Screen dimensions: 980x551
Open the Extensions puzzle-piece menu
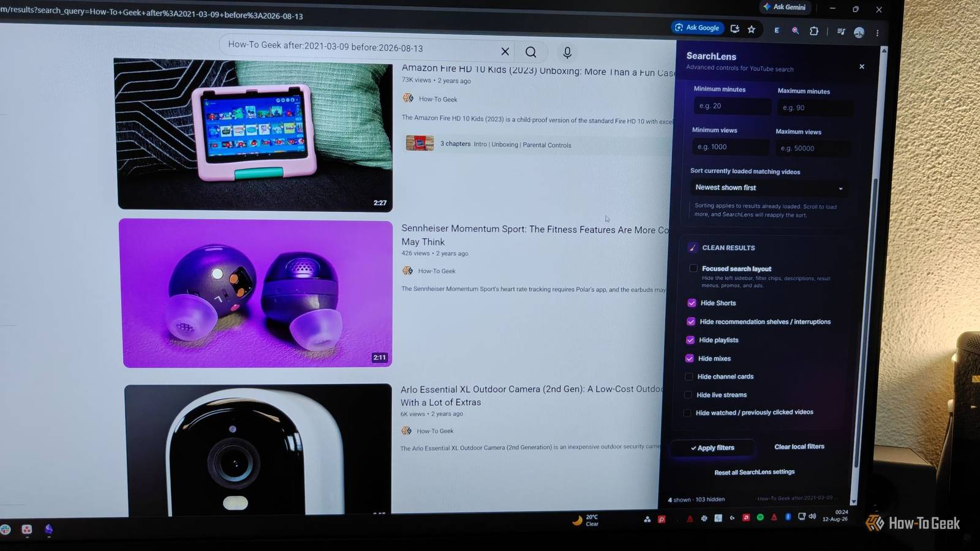[814, 31]
